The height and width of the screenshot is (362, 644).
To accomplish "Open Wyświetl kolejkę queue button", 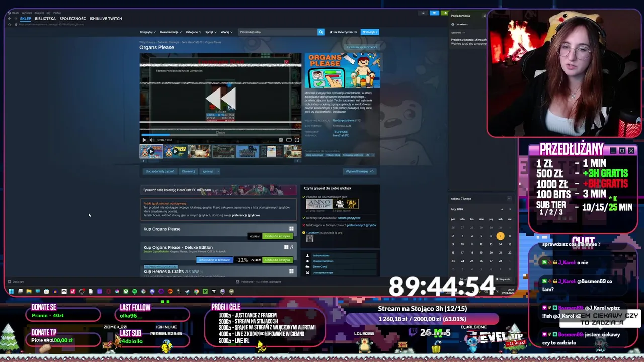I will [359, 171].
